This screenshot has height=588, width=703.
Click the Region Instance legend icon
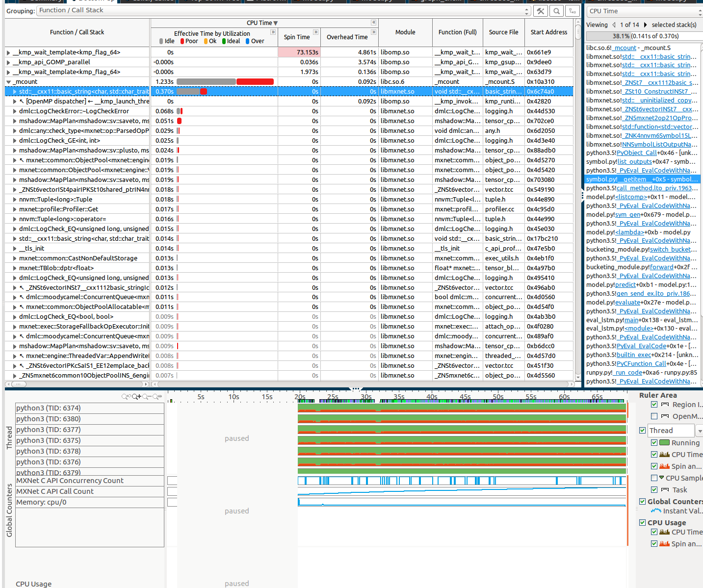click(x=665, y=405)
